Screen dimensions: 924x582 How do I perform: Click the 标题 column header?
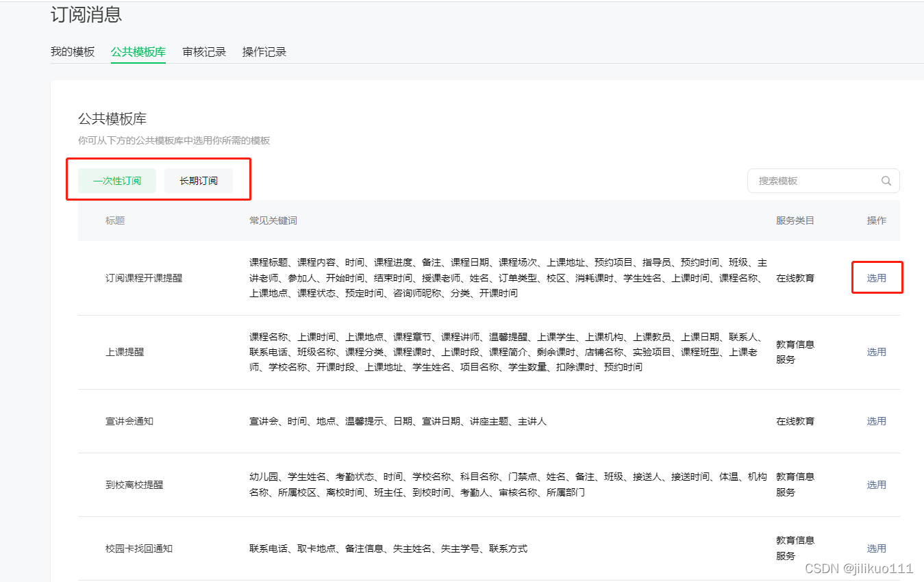(x=114, y=220)
